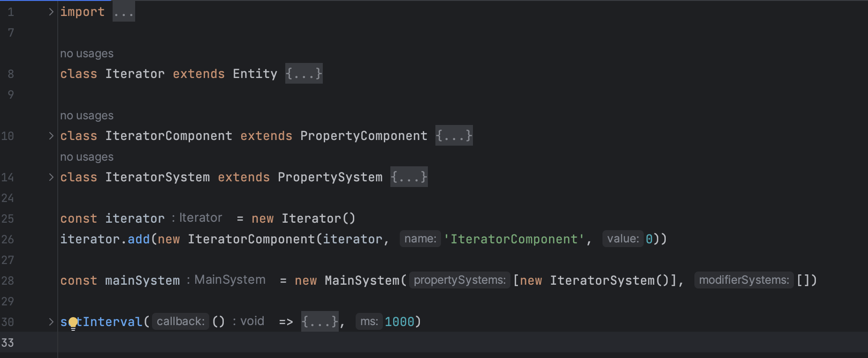Click line number 26 in the gutter
Screen dimensions: 868x358
[x=8, y=239]
